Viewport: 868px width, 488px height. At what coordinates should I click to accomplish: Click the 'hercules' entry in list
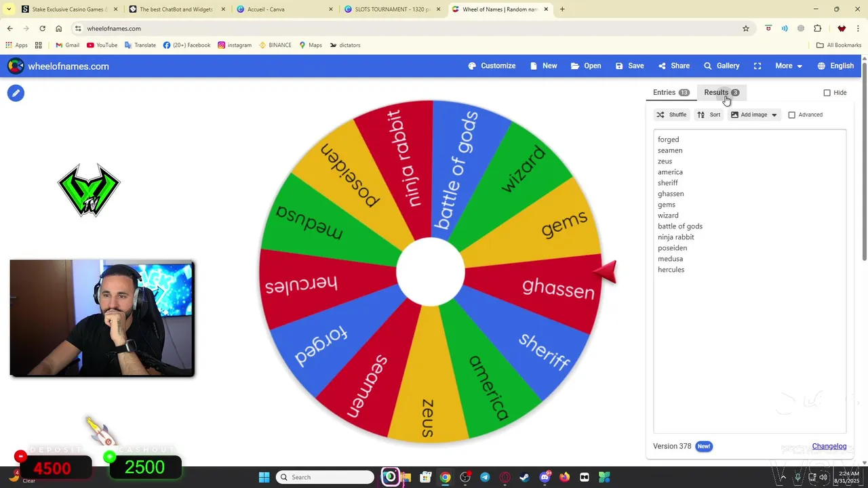(671, 270)
